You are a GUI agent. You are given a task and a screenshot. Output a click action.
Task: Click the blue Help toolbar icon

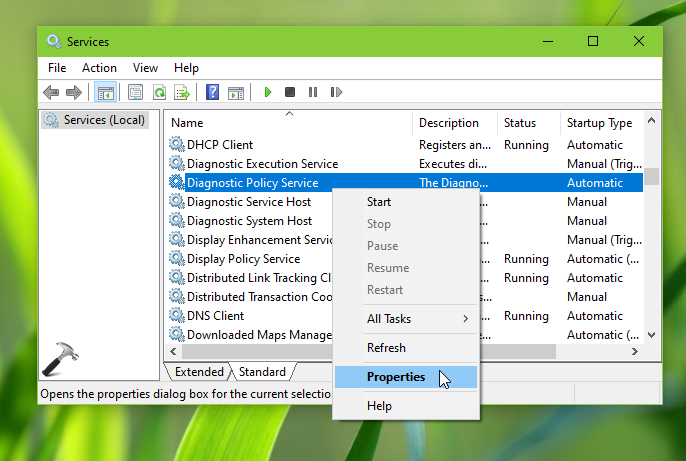212,92
